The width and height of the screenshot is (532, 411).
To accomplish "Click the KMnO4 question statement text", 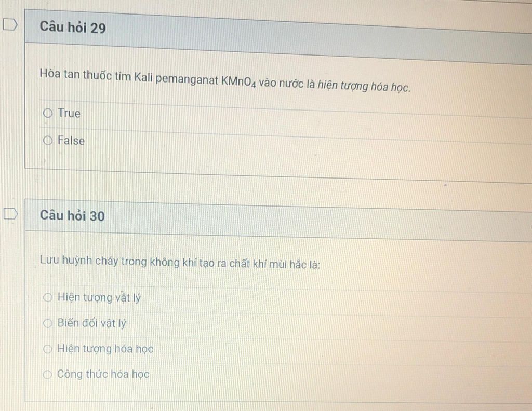I will tap(225, 80).
